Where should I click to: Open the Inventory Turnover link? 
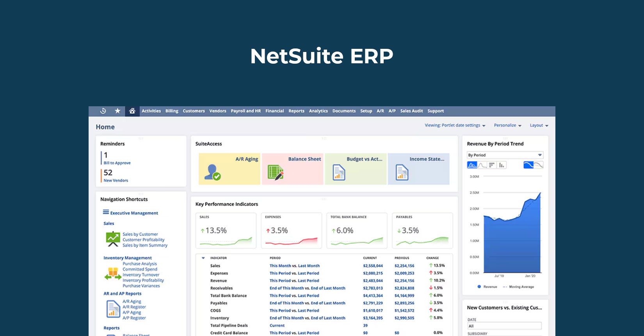coord(141,275)
